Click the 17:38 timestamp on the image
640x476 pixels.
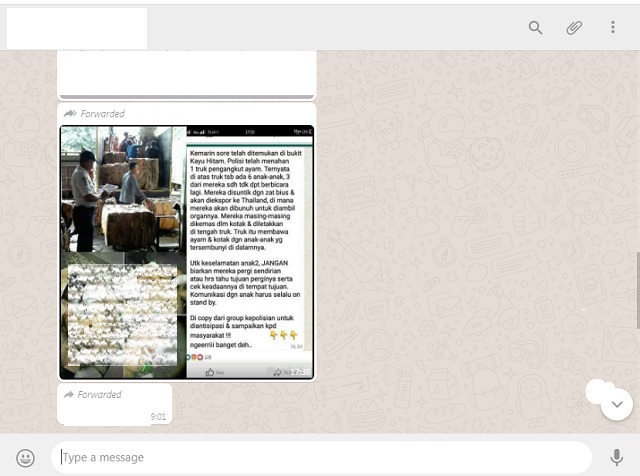coord(299,372)
